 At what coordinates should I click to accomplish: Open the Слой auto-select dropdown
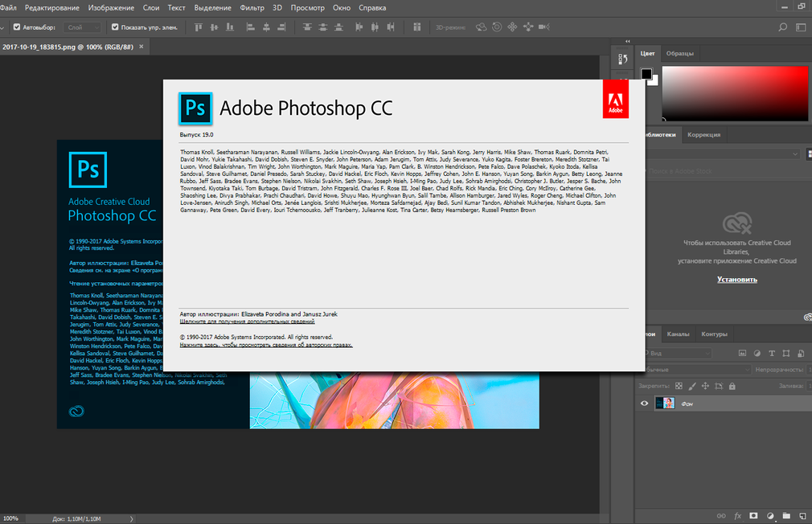tap(82, 27)
